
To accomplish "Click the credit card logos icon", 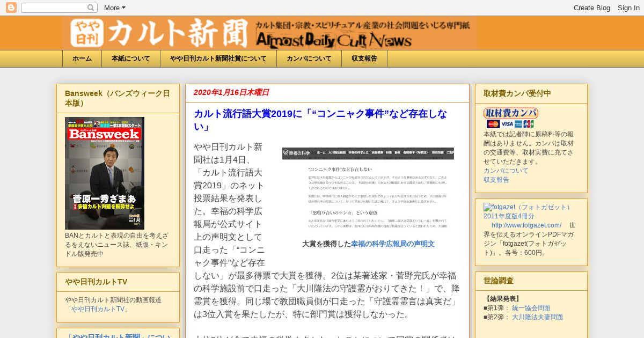I will (510, 124).
